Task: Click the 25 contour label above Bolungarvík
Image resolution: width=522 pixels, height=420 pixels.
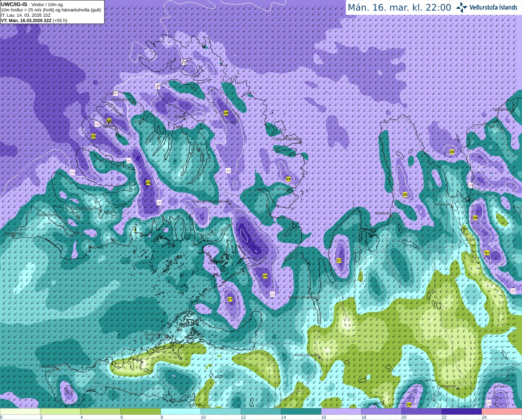Action: [116, 93]
